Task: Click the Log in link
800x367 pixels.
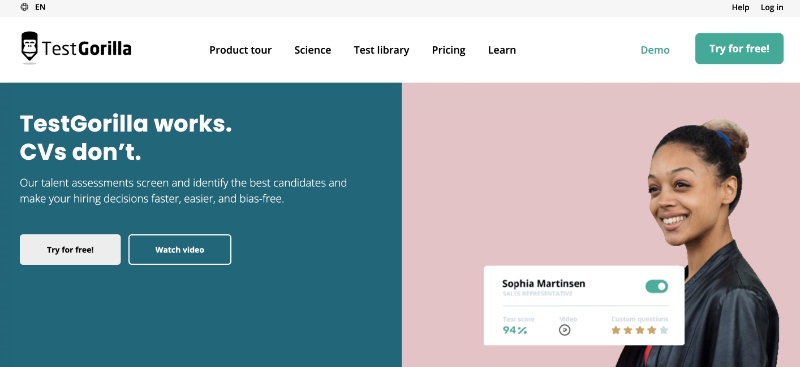Action: click(771, 7)
